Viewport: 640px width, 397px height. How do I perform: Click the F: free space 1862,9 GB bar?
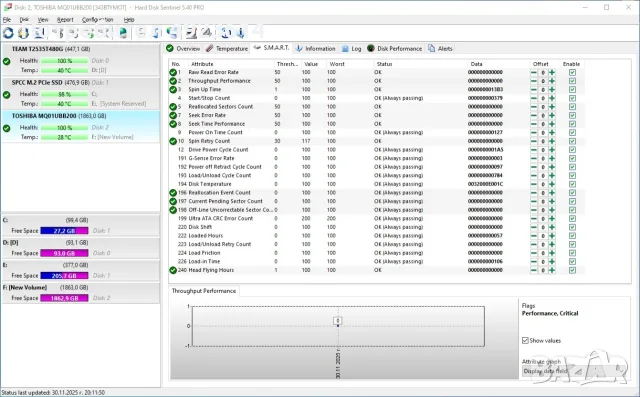coord(64,298)
